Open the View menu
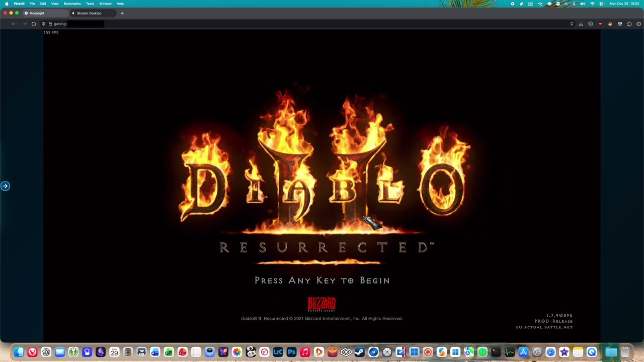The image size is (644, 362). [55, 4]
